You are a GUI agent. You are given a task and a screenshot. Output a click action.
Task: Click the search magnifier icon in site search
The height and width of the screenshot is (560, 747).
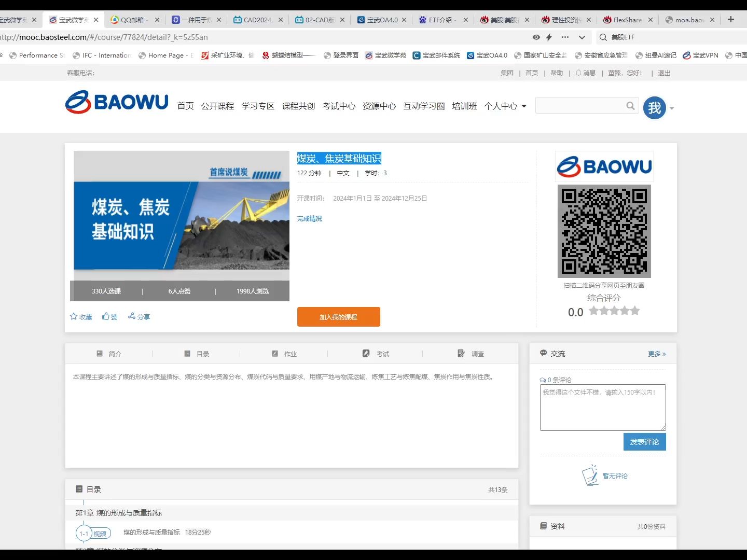point(630,106)
